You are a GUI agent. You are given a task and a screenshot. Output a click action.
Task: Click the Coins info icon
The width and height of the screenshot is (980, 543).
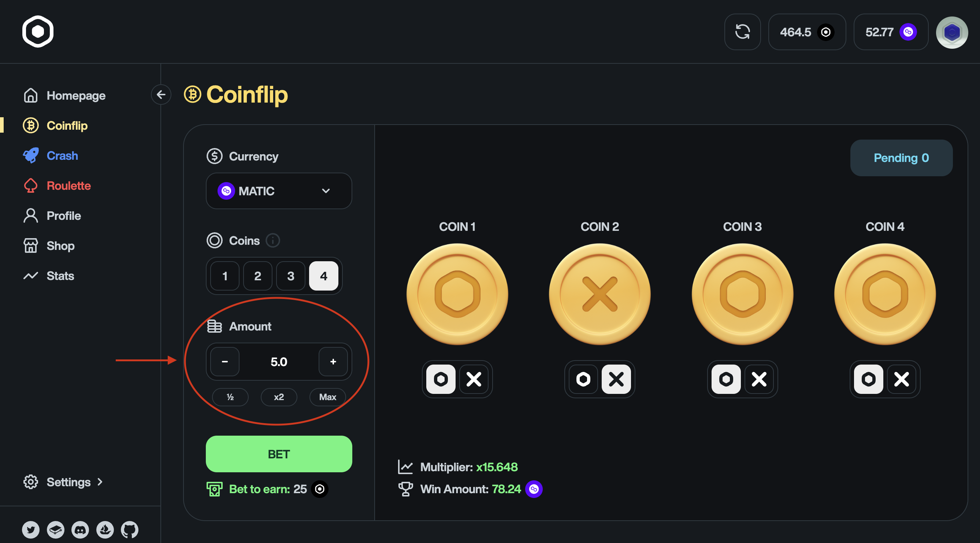tap(273, 240)
